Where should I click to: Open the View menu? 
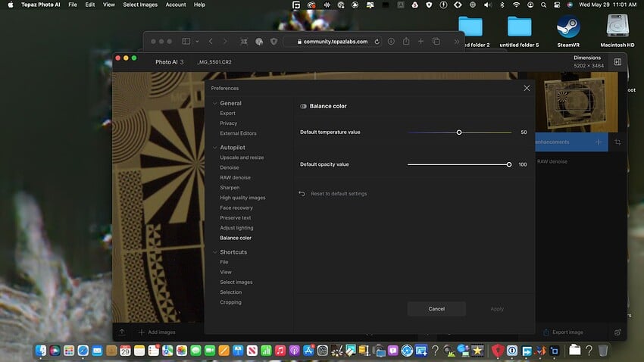(109, 5)
